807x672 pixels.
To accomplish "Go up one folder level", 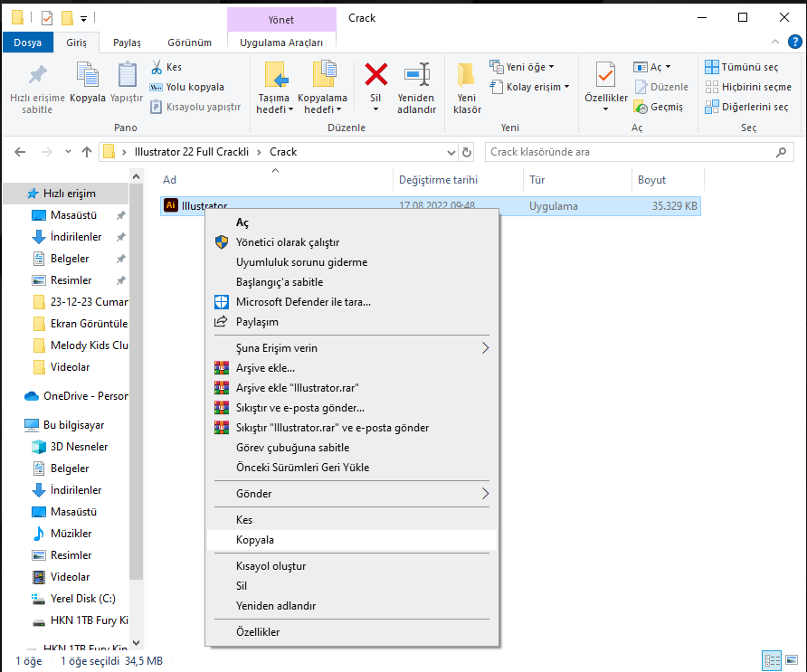I will click(x=87, y=152).
